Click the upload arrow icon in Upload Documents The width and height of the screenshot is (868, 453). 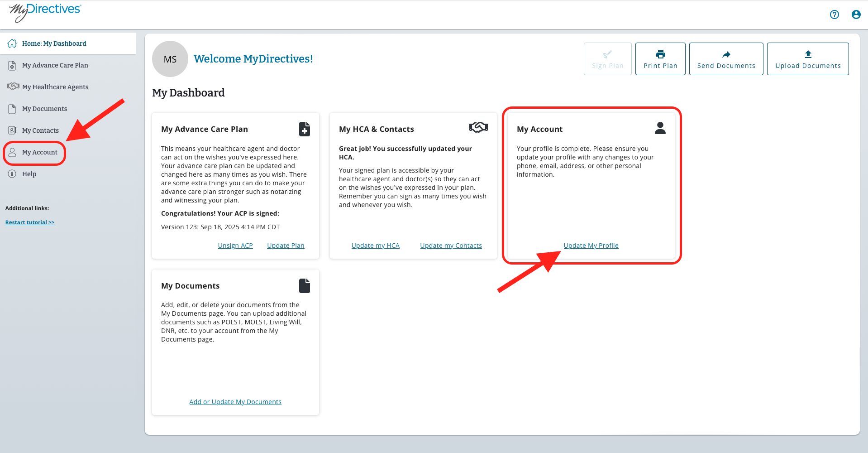click(808, 54)
